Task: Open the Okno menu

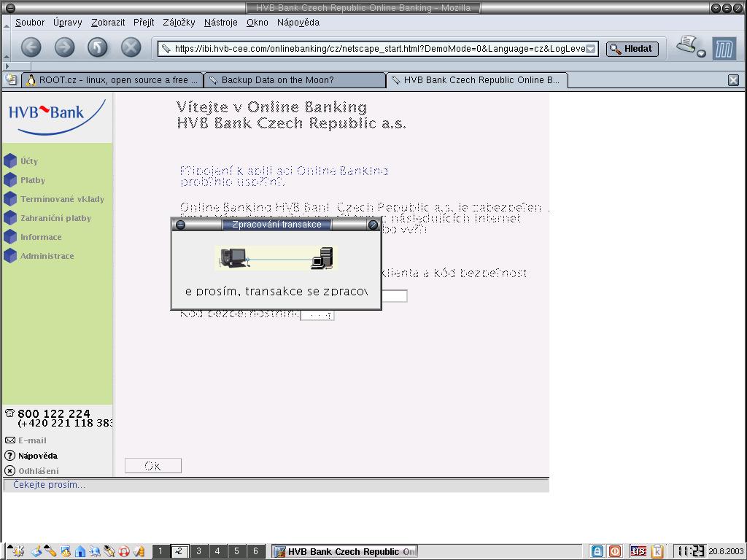Action: pyautogui.click(x=258, y=23)
